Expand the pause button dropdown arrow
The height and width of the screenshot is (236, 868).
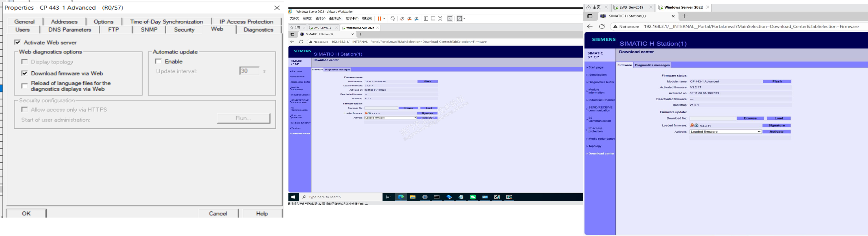pyautogui.click(x=384, y=19)
